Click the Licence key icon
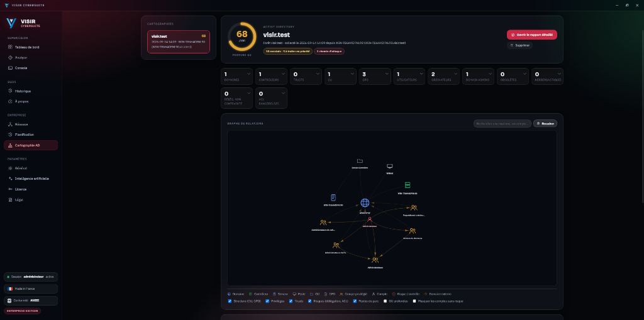Screen dimensions: 644x320 pos(10,189)
